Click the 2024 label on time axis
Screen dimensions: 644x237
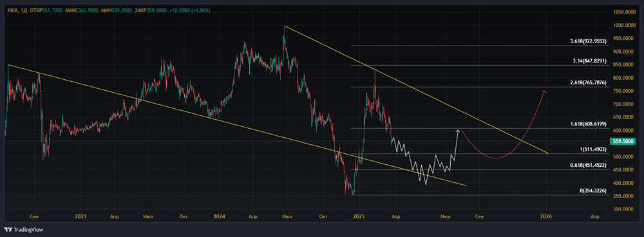(220, 216)
